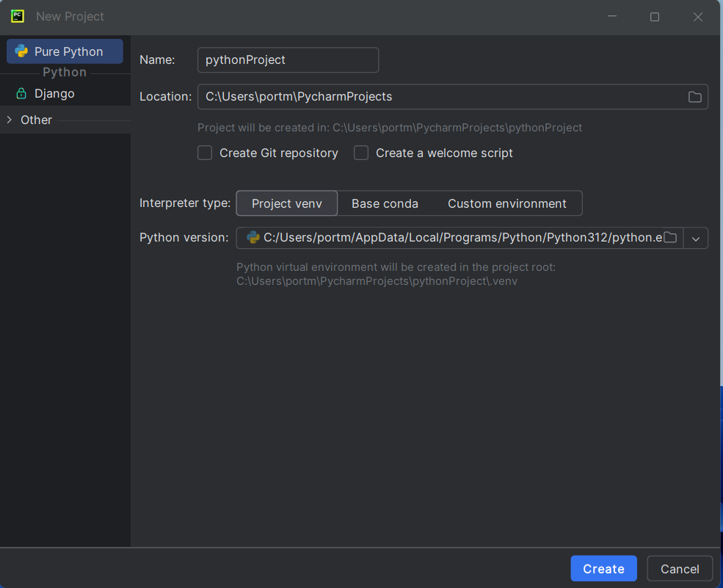Screen dimensions: 723x588
Task: Expand the Other project types section
Action: (10, 120)
